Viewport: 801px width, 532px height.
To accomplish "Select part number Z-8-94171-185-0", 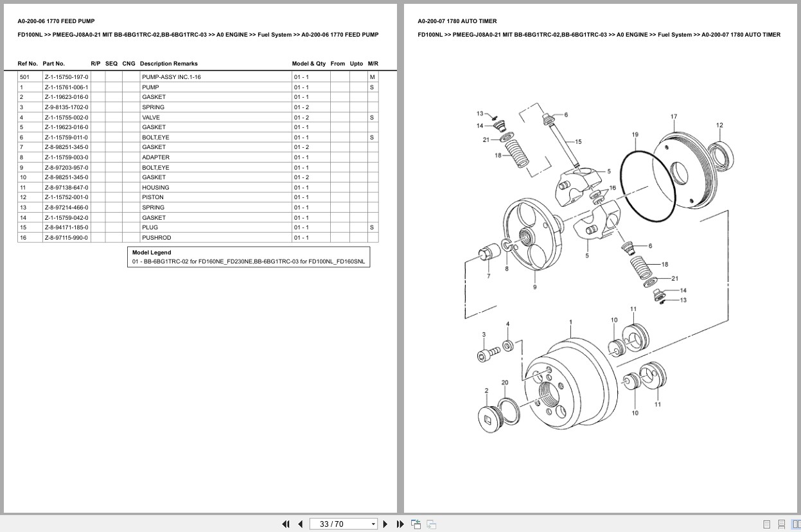I will [x=66, y=227].
